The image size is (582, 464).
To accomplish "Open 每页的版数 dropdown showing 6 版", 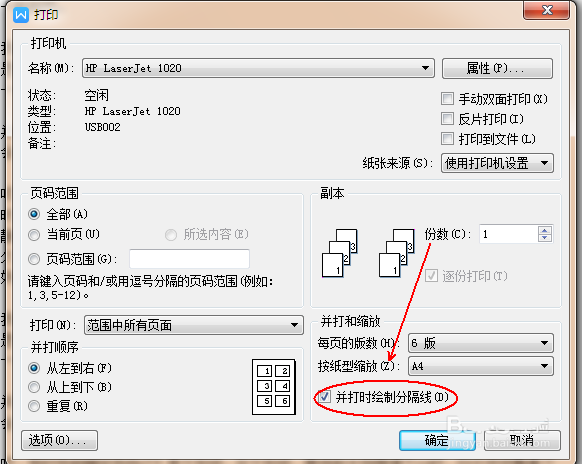I will click(481, 343).
